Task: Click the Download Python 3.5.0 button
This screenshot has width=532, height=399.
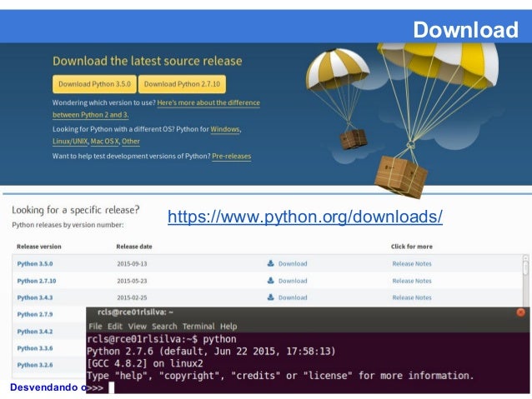Action: [94, 84]
